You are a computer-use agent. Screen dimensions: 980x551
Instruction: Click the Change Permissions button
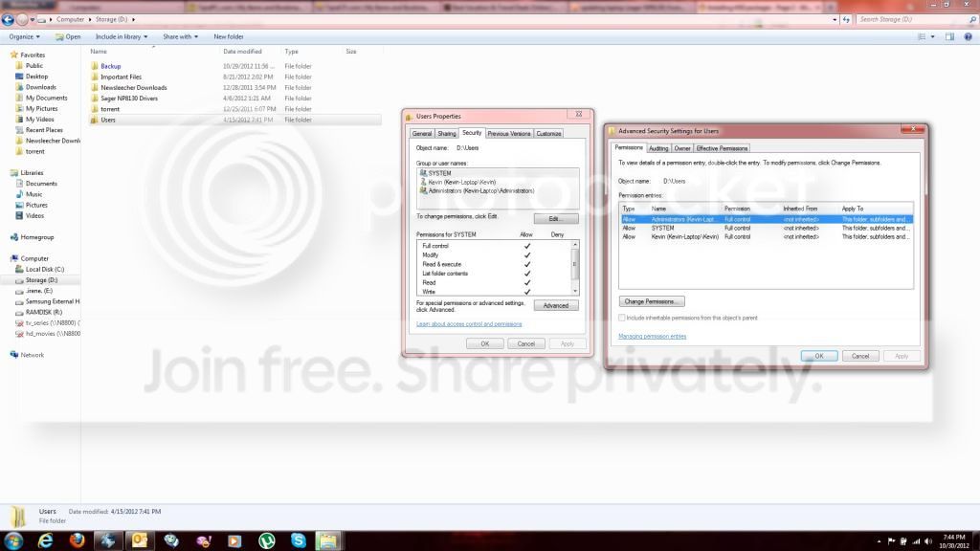651,301
